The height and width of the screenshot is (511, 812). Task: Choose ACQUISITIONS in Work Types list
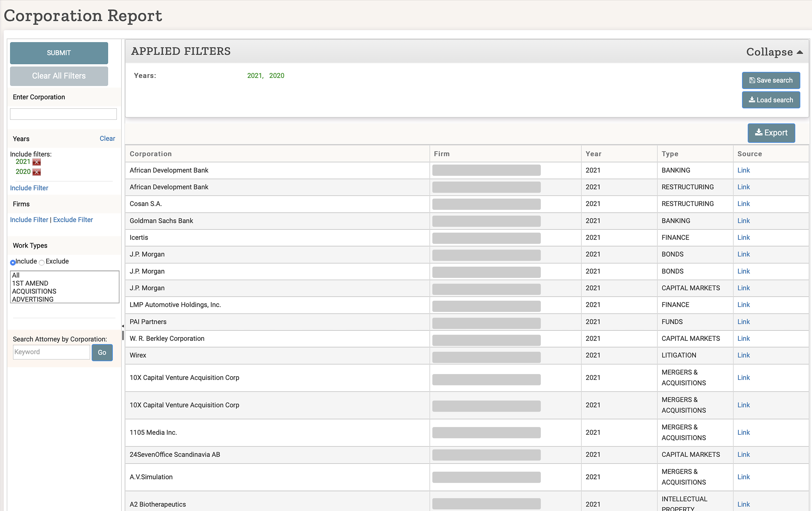[x=64, y=291]
